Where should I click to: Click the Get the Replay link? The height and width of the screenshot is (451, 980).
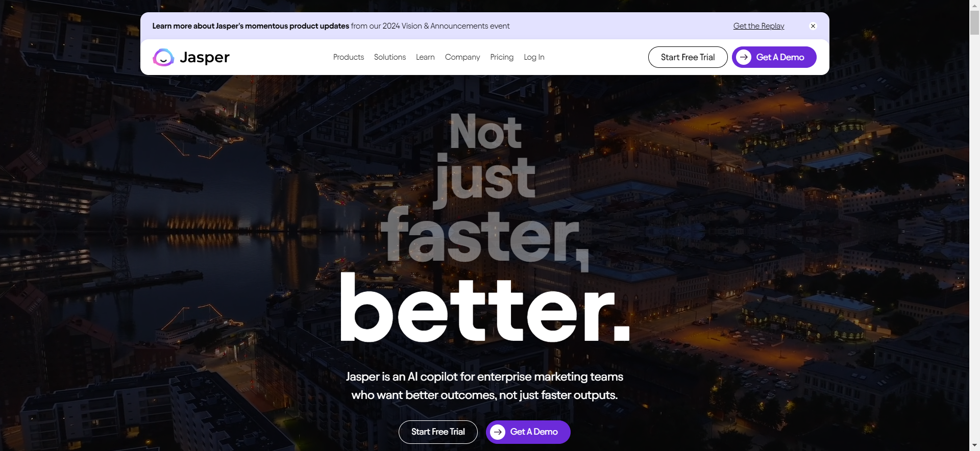[758, 26]
